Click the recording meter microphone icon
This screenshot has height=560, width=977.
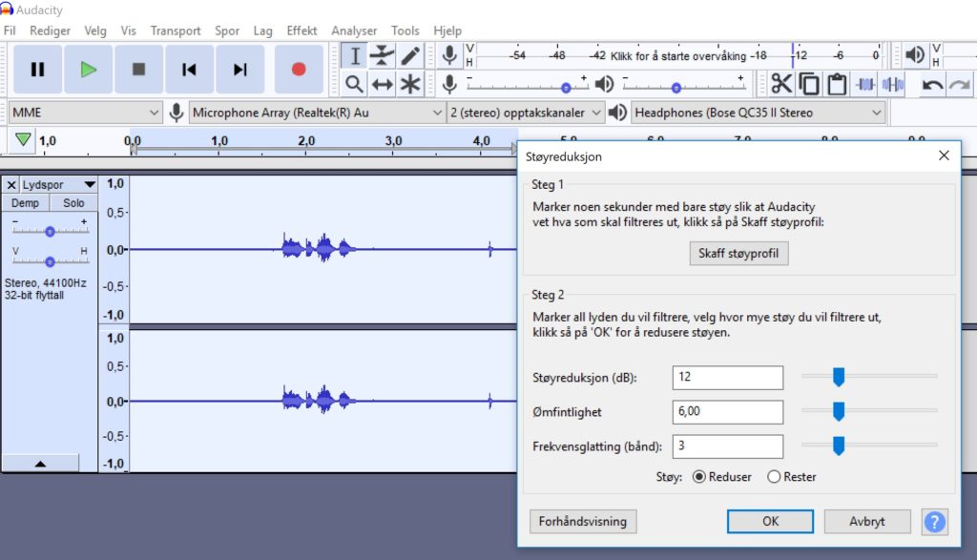click(449, 55)
